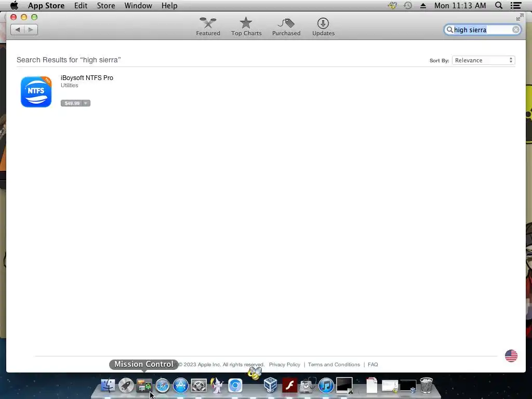
Task: Change the store country via the US flag
Action: point(511,356)
